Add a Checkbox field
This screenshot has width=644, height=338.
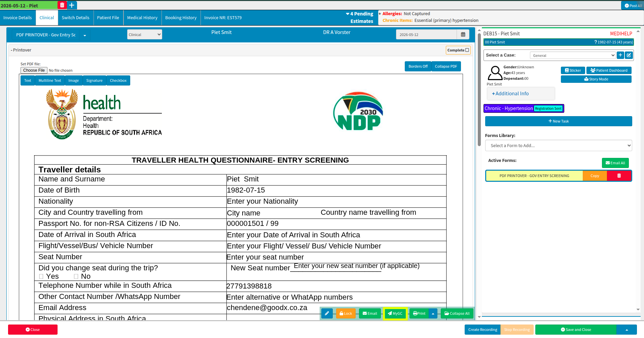(x=118, y=80)
